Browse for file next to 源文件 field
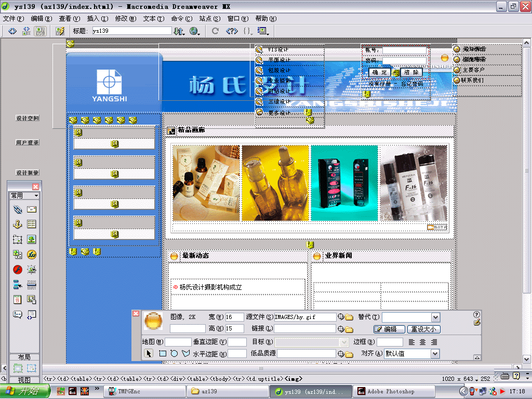 coord(349,317)
